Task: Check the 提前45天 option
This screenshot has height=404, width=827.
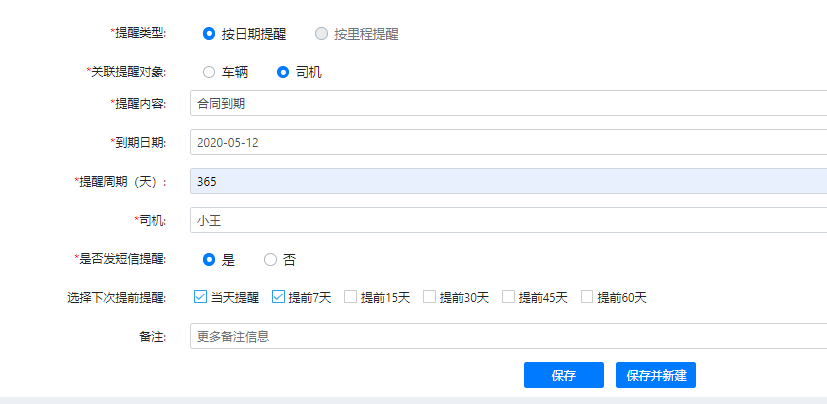Action: (x=508, y=297)
